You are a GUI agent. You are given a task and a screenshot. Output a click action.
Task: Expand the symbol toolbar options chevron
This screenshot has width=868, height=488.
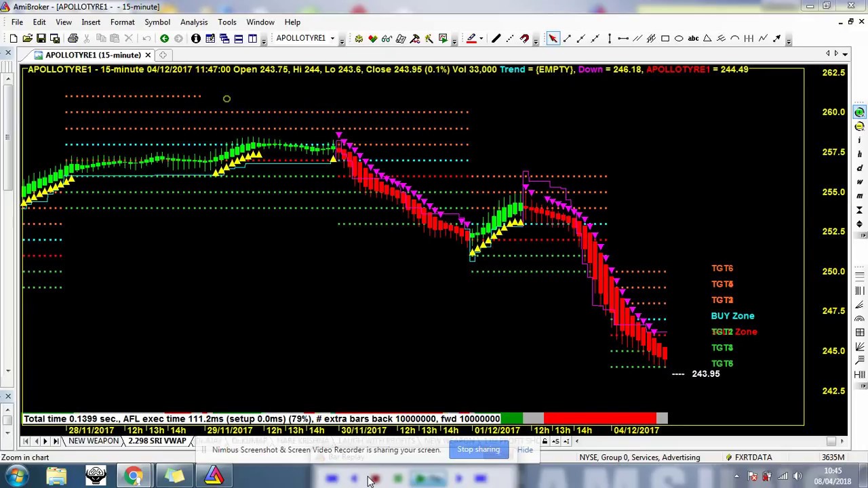pyautogui.click(x=342, y=41)
